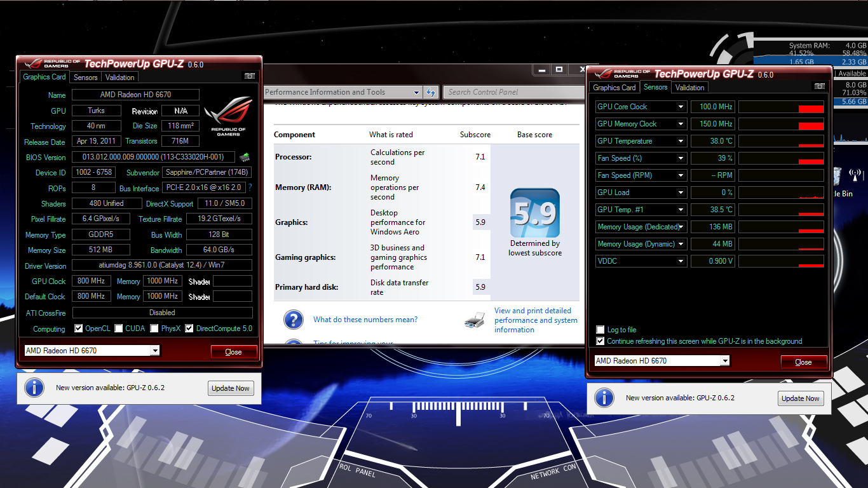Toggle the PhysX checkbox
Image resolution: width=868 pixels, height=488 pixels.
154,329
